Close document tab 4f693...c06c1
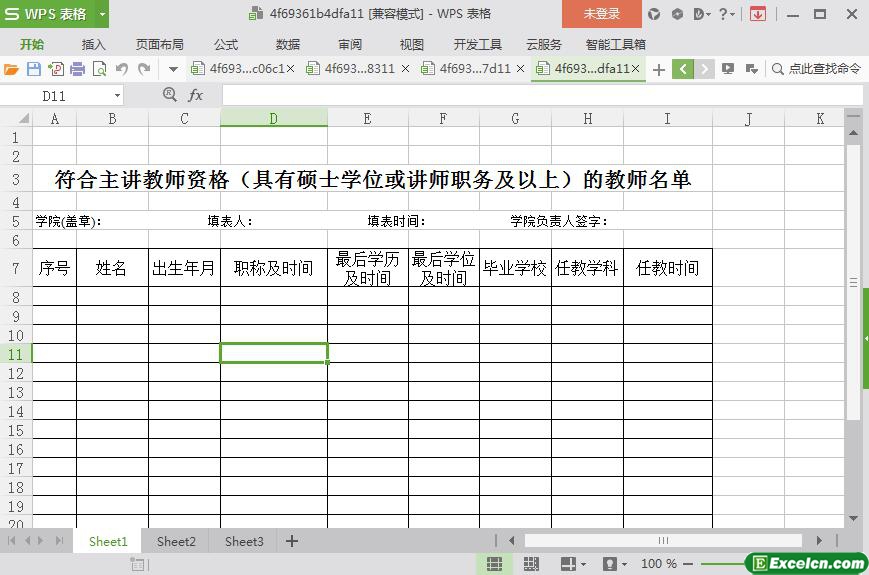Screen dimensions: 869x575 [x=290, y=69]
